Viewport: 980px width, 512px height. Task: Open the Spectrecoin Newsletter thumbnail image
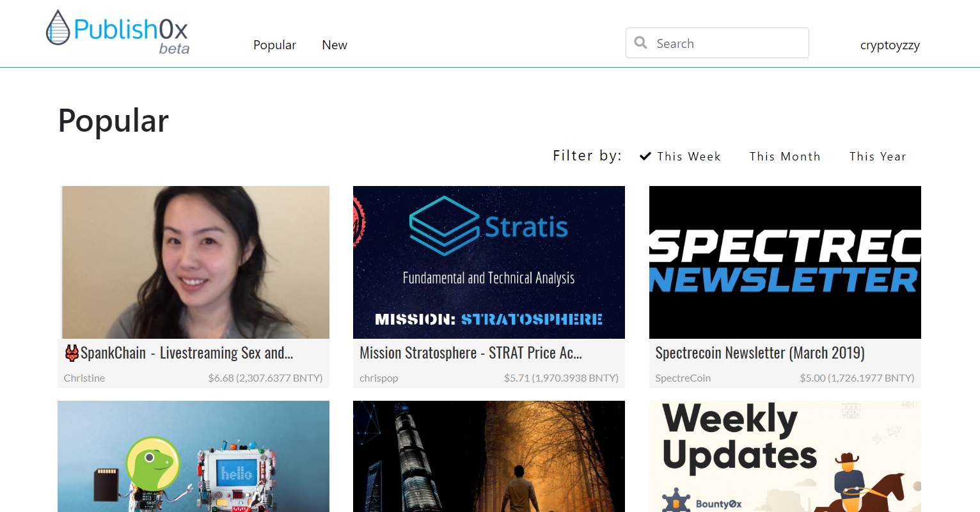click(x=785, y=262)
